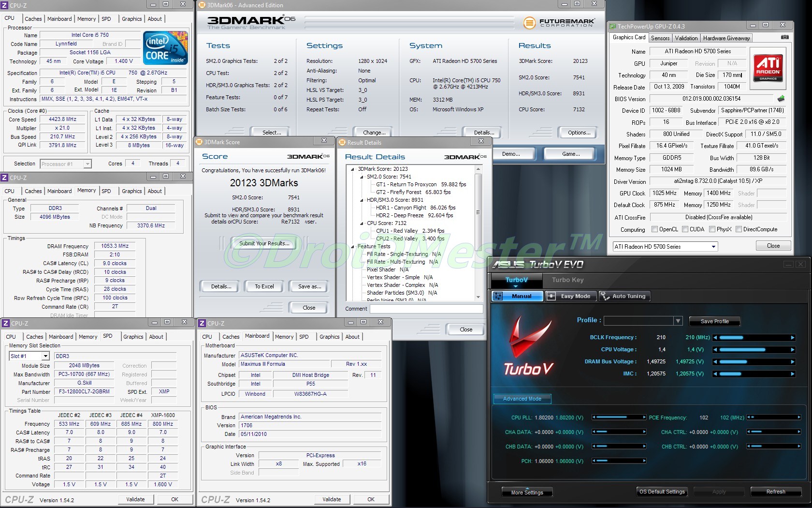Toggle the OpenCL checkbox
812x508 pixels.
click(654, 229)
